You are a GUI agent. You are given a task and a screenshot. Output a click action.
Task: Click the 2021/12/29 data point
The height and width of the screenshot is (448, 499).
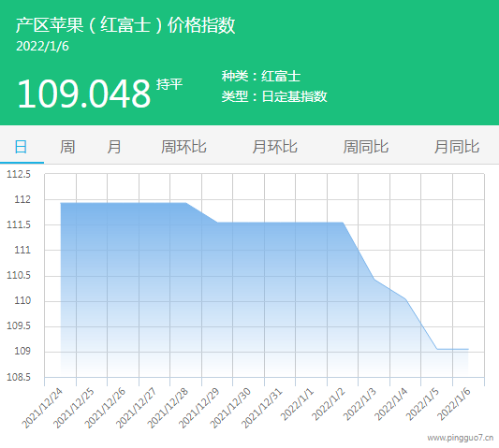click(217, 223)
